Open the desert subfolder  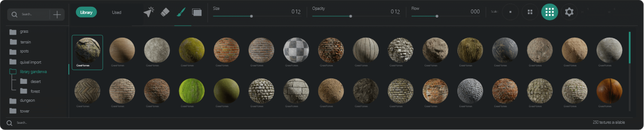pyautogui.click(x=35, y=82)
